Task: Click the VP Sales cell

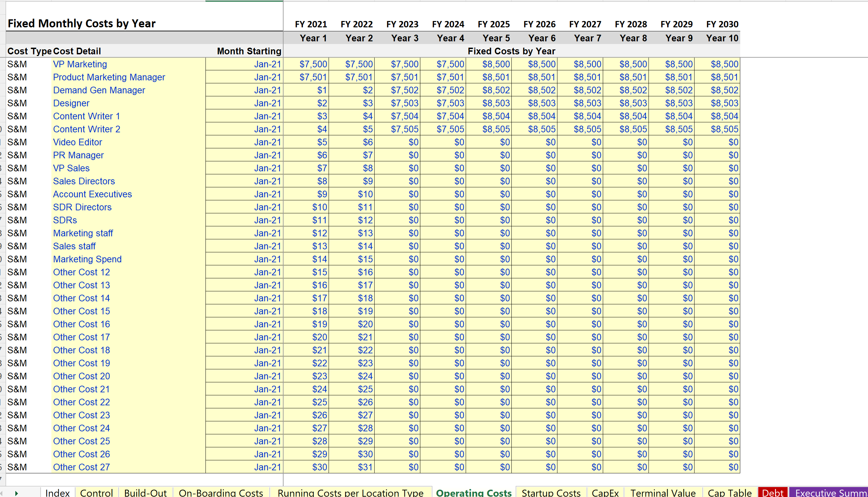Action: (x=128, y=168)
